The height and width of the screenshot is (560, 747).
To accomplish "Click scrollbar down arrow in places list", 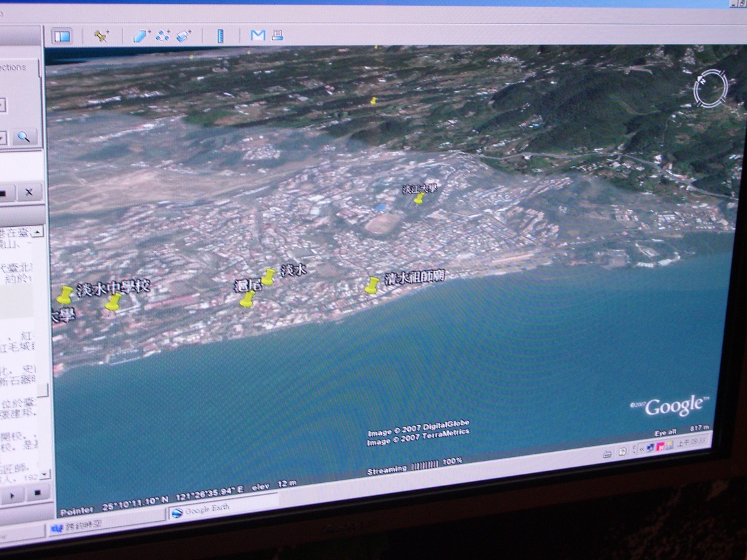I will point(44,474).
